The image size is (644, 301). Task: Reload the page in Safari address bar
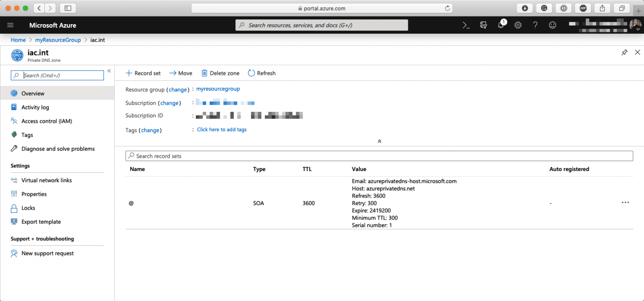click(447, 8)
